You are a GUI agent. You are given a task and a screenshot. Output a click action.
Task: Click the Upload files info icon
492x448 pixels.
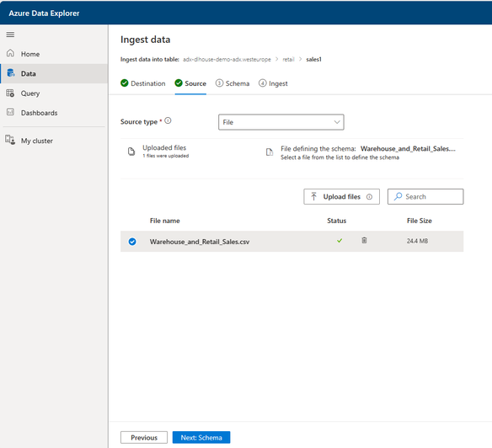pos(369,197)
